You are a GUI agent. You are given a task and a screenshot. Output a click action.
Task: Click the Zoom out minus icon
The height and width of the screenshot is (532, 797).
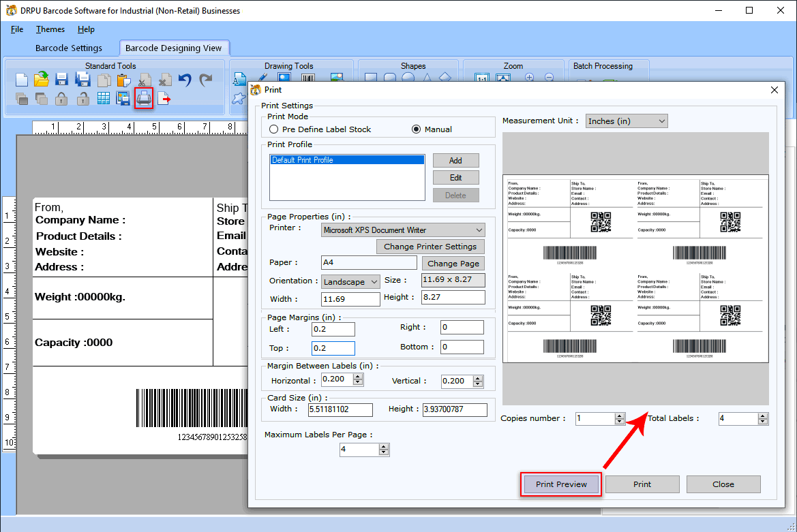[x=549, y=78]
